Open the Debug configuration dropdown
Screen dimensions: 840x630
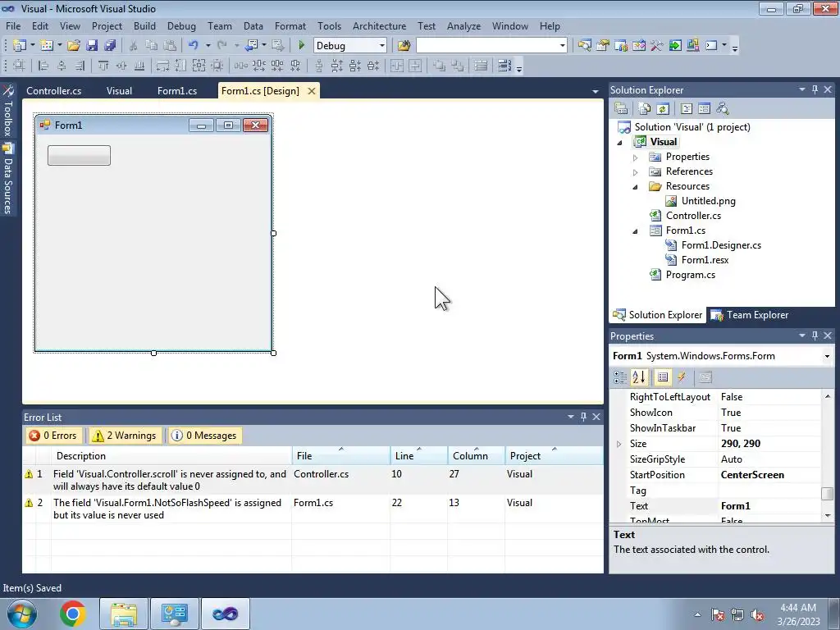point(381,46)
